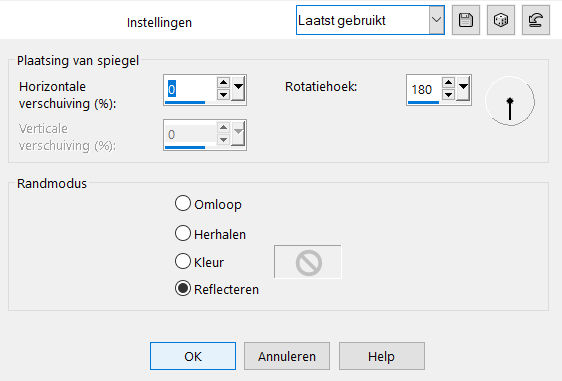Viewport: 562px width, 381px height.
Task: Save the current preset with disk icon
Action: (466, 20)
